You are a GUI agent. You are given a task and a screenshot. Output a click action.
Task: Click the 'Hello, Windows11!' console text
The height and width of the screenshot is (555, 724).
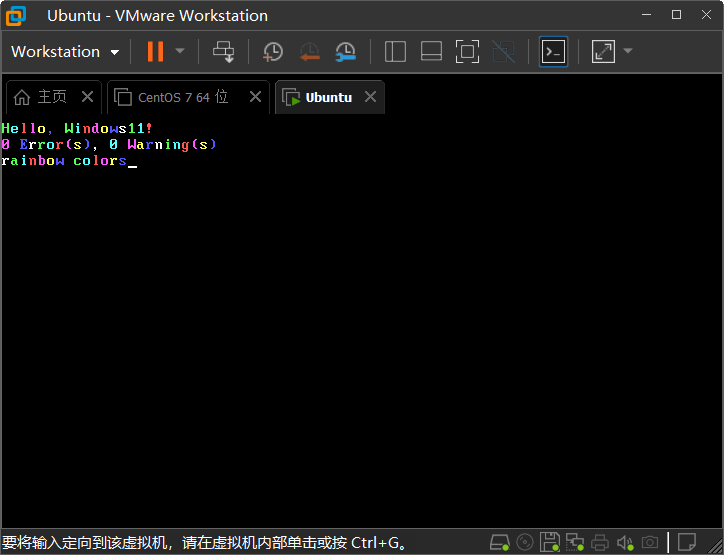(77, 128)
